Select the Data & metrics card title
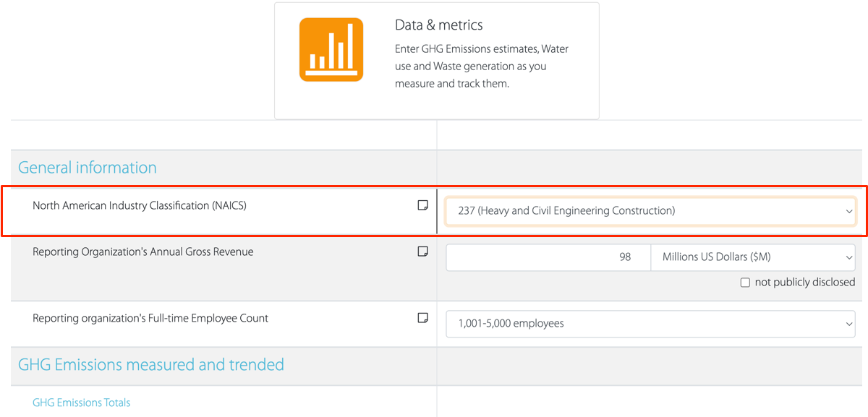The image size is (868, 417). click(438, 25)
